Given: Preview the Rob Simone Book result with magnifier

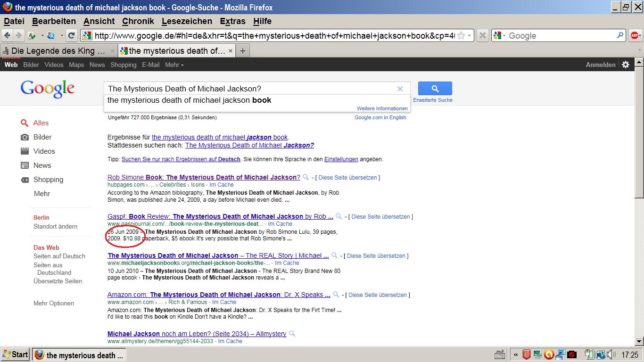Looking at the screenshot, I should (x=305, y=177).
